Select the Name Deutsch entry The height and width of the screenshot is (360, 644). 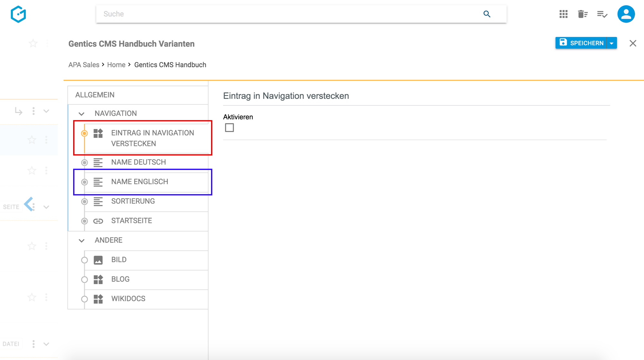(146, 162)
